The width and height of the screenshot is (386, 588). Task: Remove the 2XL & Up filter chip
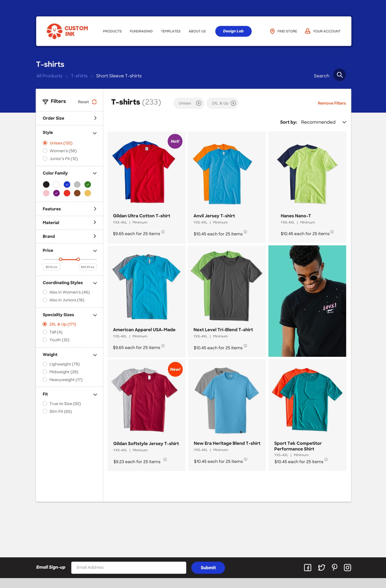(233, 103)
